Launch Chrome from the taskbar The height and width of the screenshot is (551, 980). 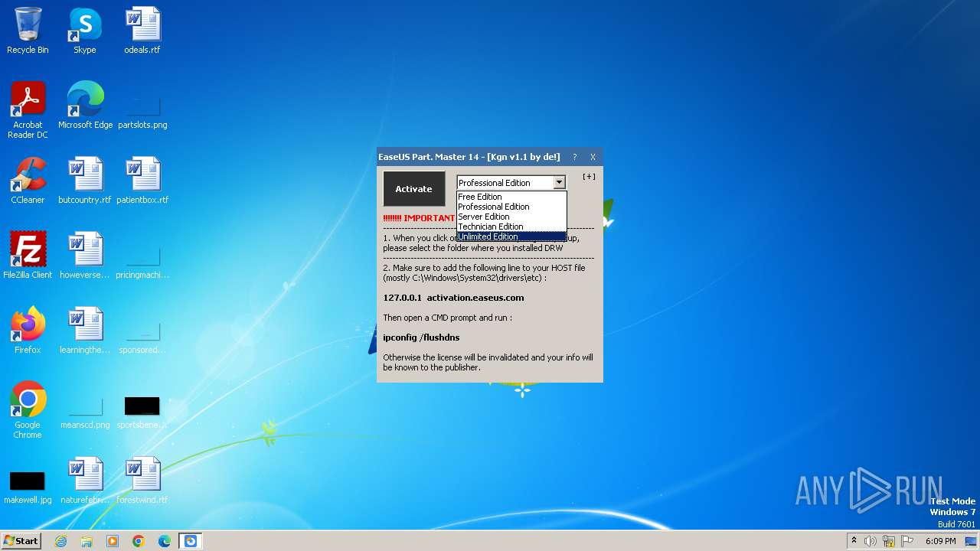pos(139,541)
